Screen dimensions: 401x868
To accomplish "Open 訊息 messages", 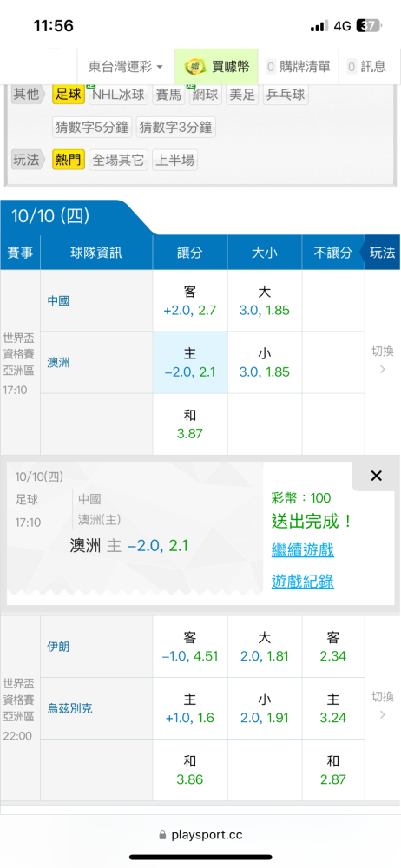I will [x=366, y=67].
